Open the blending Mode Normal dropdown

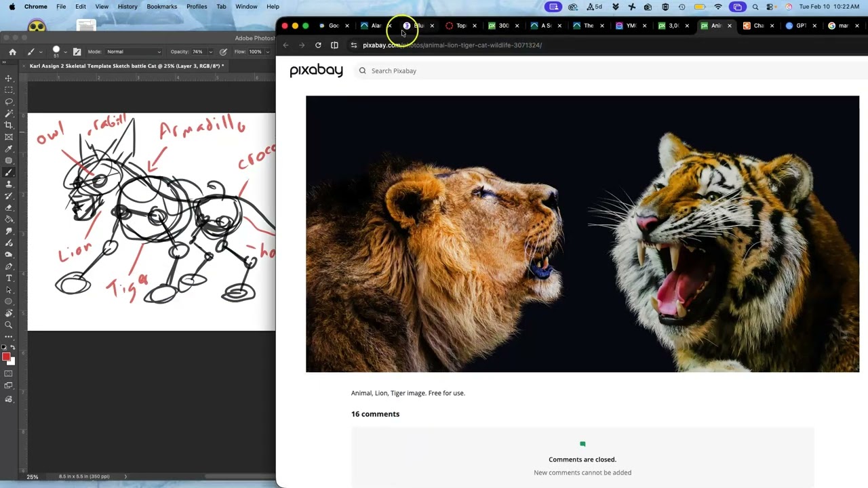134,52
